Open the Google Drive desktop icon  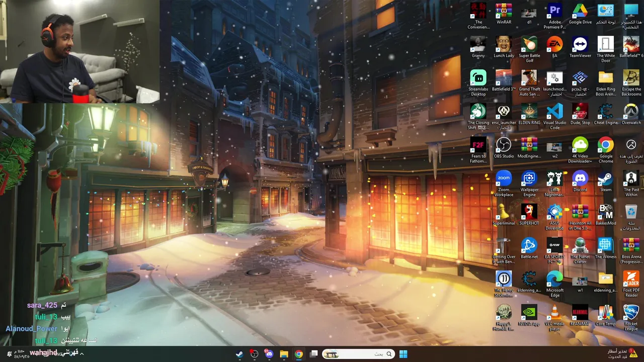(x=580, y=14)
